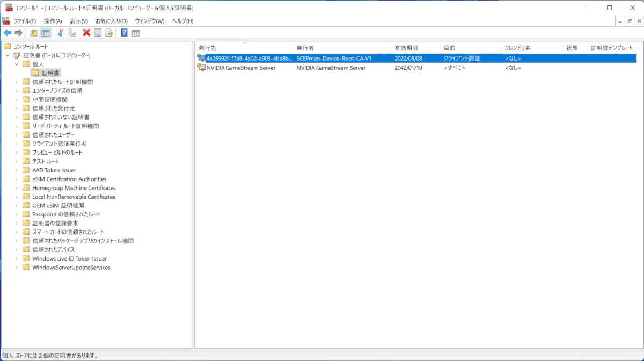Viewport: 644px width, 361px height.
Task: Expand the 信頼されたルート証明機関 node
Action: tap(17, 82)
